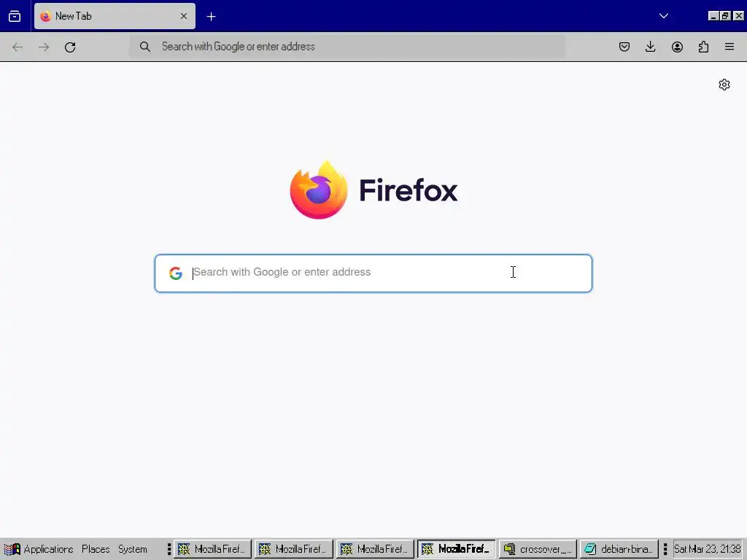Open the Firefox View icon beside the tabs
This screenshot has width=747, height=560.
15,16
